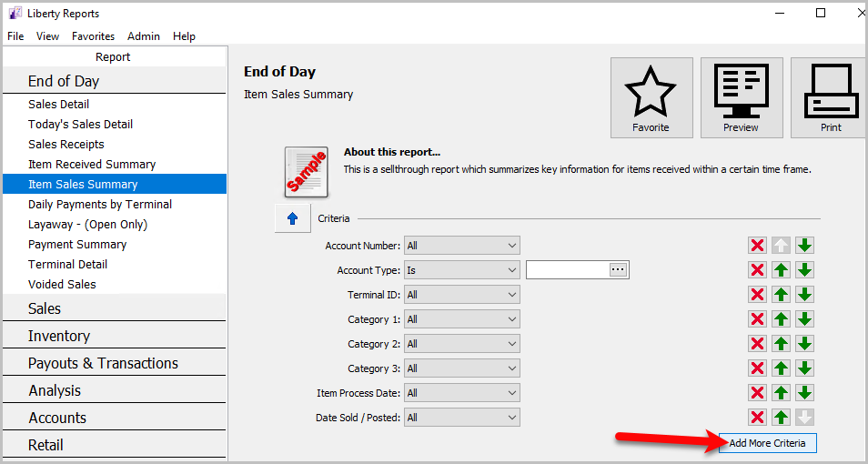The width and height of the screenshot is (868, 464).
Task: Collapse Criteria section with blue up arrow
Action: coord(293,218)
